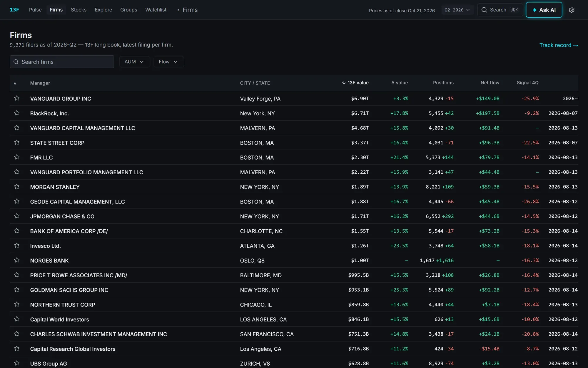The width and height of the screenshot is (588, 368).
Task: Click star for CHARLES SCHWAB INVESTMENT MANAGEMENT
Action: 17,334
